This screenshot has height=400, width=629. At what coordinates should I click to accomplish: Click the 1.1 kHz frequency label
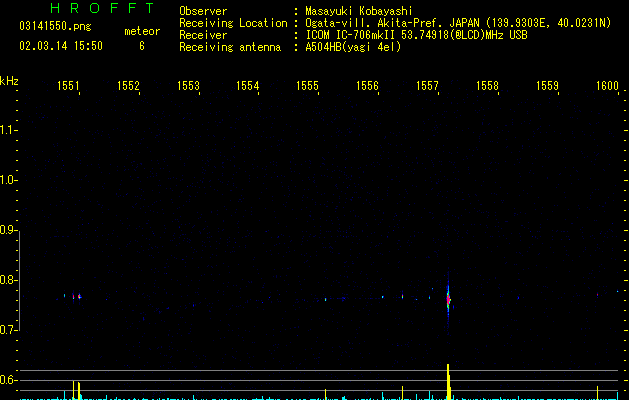(8, 130)
